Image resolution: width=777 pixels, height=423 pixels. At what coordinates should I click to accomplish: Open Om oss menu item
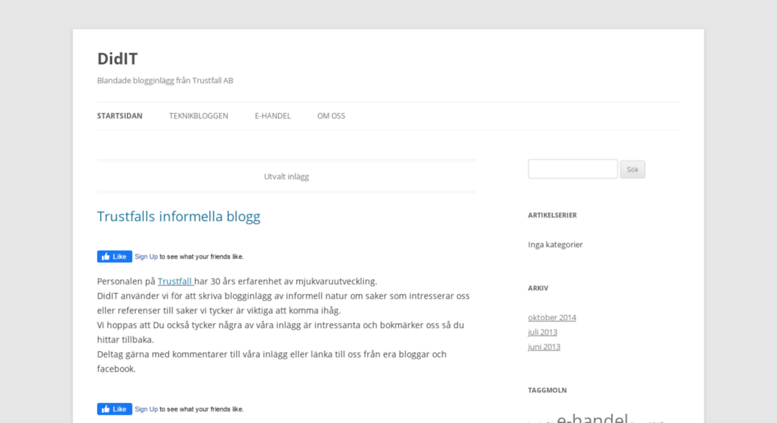331,116
